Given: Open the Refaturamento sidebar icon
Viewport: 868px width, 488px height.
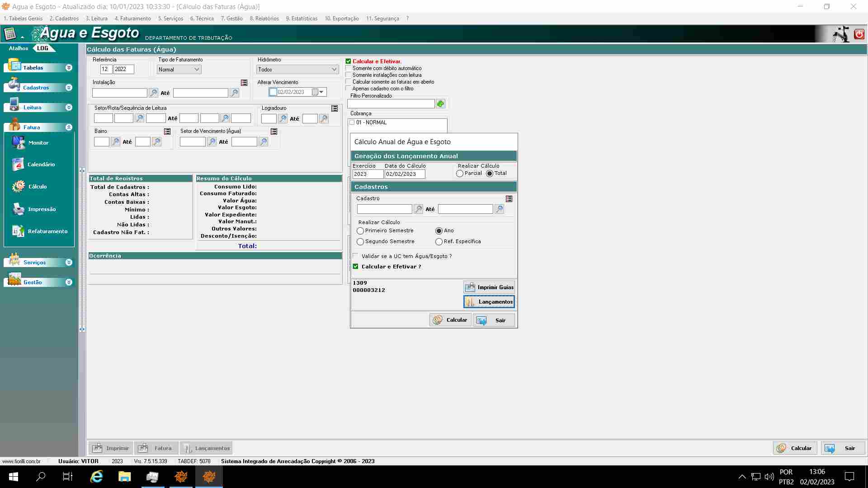Looking at the screenshot, I should point(18,231).
